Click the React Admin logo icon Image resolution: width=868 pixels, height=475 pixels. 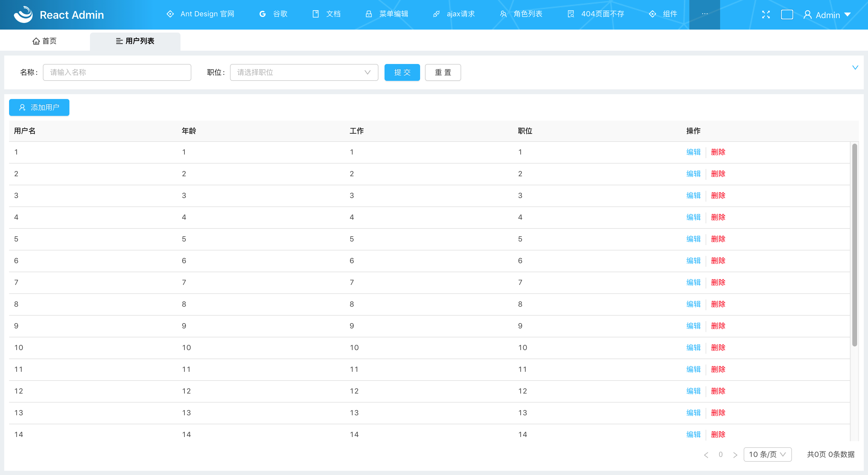(x=23, y=14)
